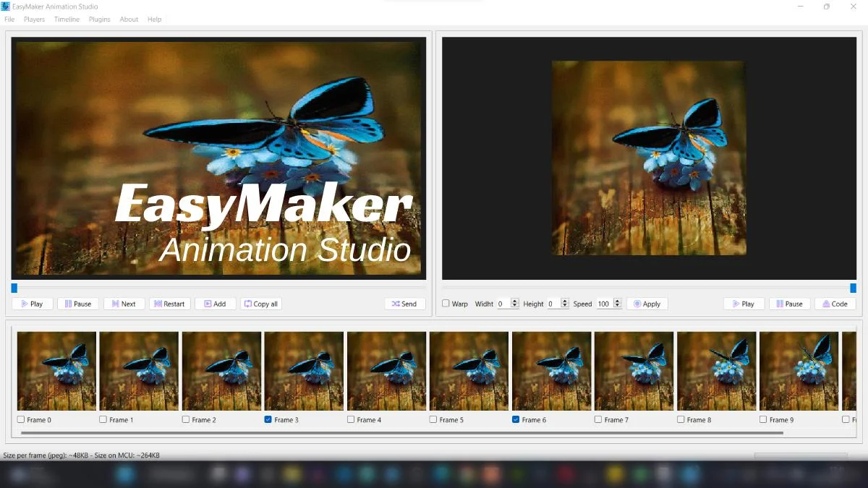Image resolution: width=868 pixels, height=488 pixels.
Task: Check the Frame 8 checkbox
Action: [x=681, y=419]
